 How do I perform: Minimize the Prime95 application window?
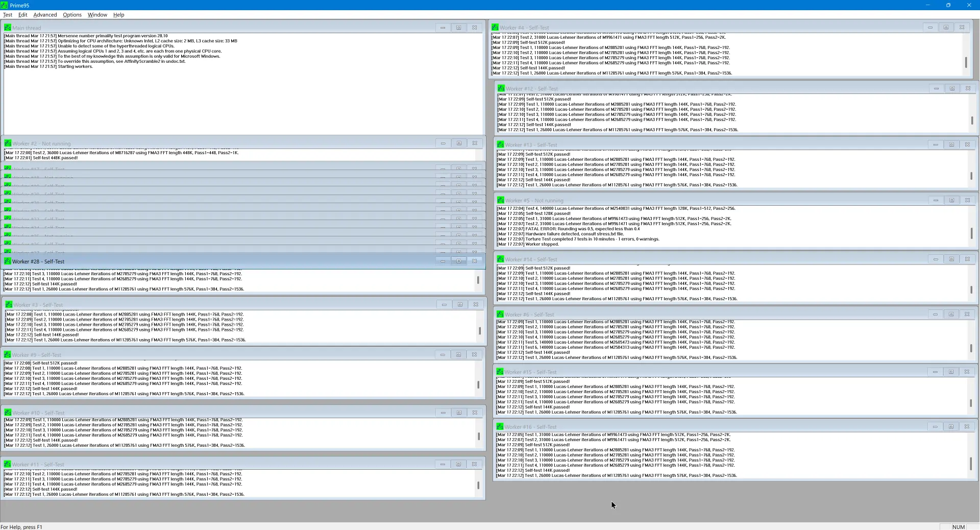[927, 5]
